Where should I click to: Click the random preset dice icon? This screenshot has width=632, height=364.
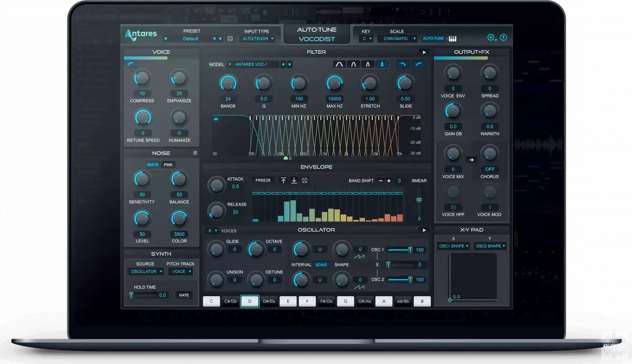click(x=230, y=38)
